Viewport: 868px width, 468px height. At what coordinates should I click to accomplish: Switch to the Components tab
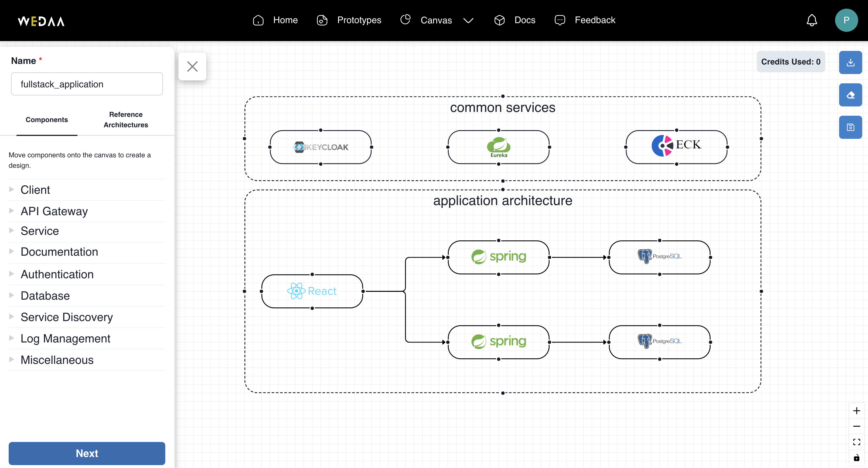click(x=47, y=120)
